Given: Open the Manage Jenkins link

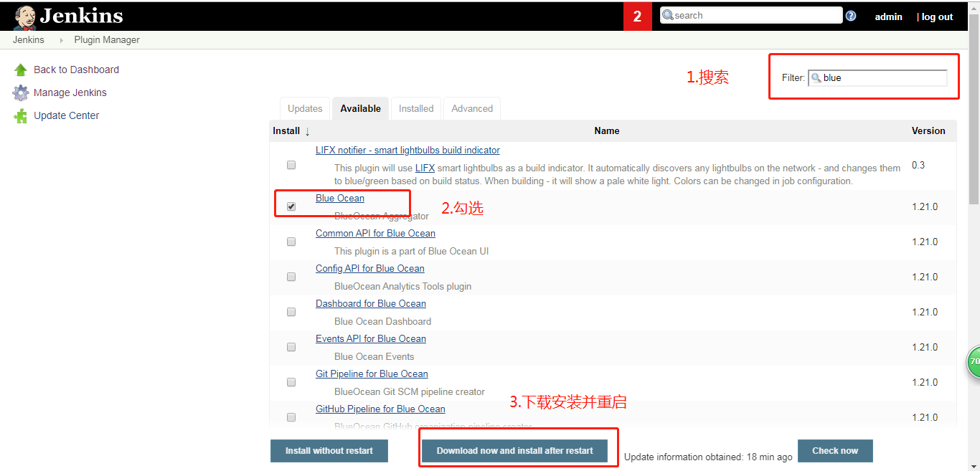Looking at the screenshot, I should pos(70,92).
